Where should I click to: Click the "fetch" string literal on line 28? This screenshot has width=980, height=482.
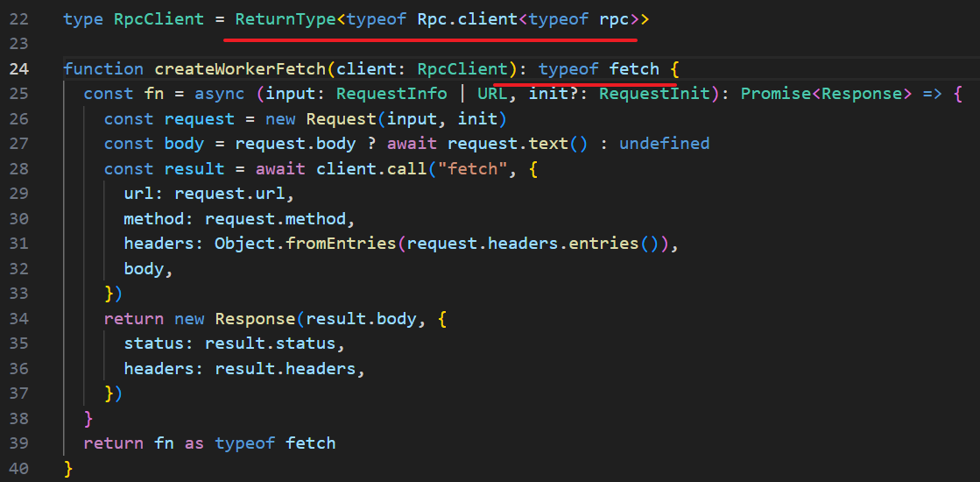pyautogui.click(x=473, y=169)
